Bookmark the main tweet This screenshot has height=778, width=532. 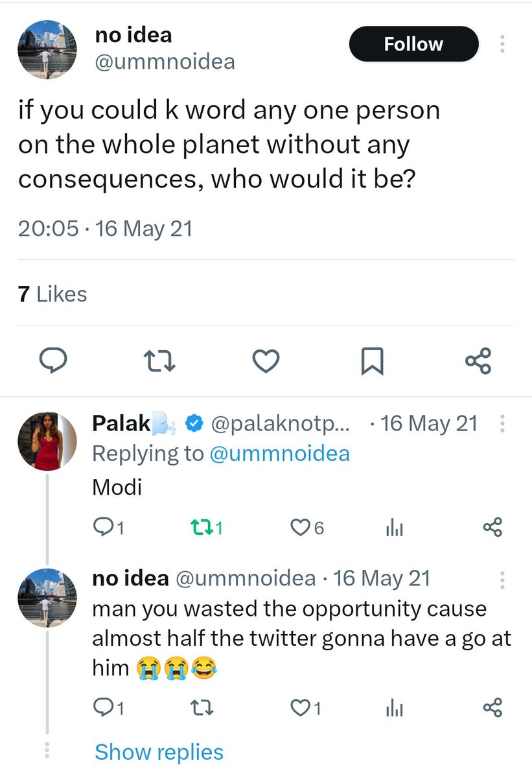(372, 360)
